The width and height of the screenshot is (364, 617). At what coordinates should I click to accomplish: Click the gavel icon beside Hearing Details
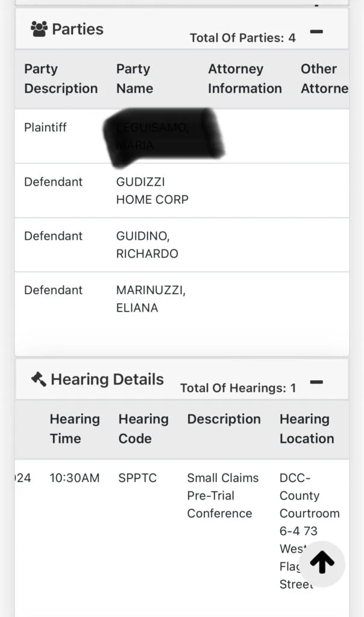tap(39, 380)
